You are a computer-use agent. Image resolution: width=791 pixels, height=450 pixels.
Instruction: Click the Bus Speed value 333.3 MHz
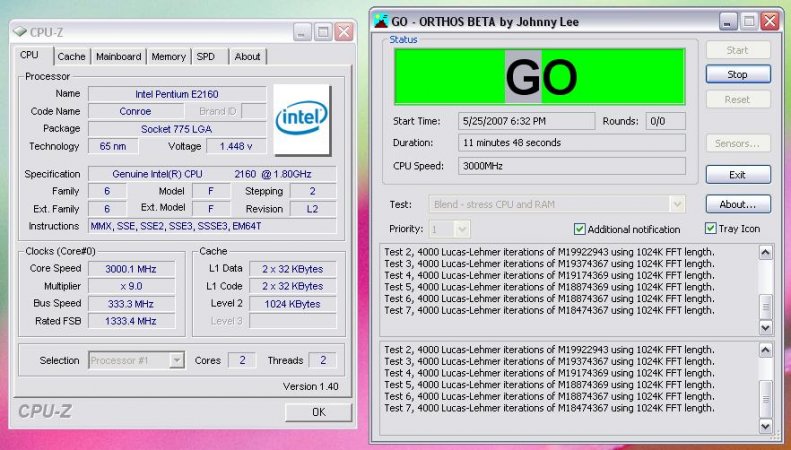(x=131, y=304)
